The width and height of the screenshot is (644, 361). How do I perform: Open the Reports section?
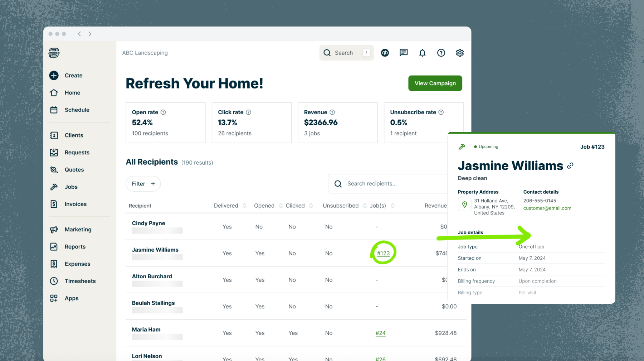75,246
